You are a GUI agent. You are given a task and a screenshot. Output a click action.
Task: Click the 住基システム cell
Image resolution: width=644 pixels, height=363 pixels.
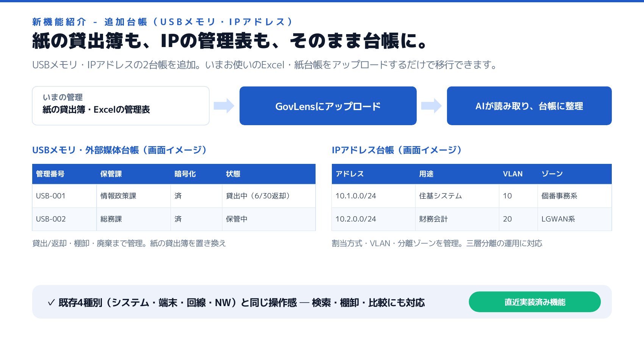[x=457, y=196]
